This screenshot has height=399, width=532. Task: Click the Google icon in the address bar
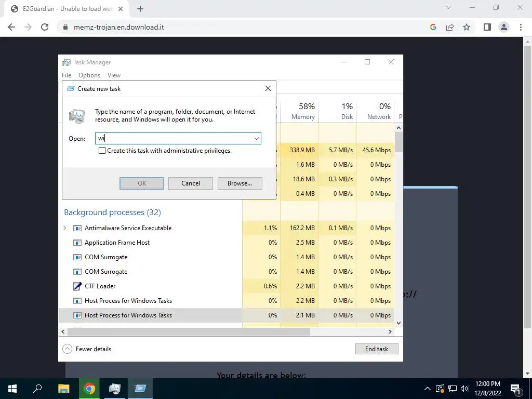click(433, 27)
